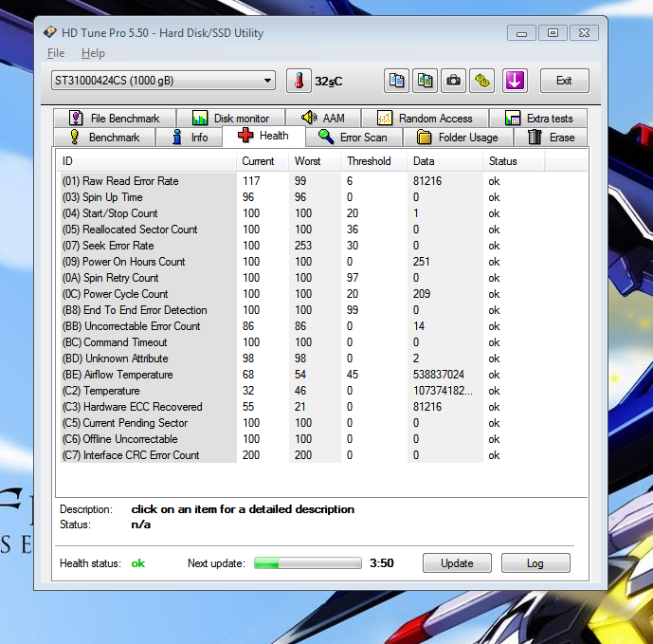This screenshot has width=653, height=644.
Task: Click the Folder Usage folder icon
Action: pos(424,137)
